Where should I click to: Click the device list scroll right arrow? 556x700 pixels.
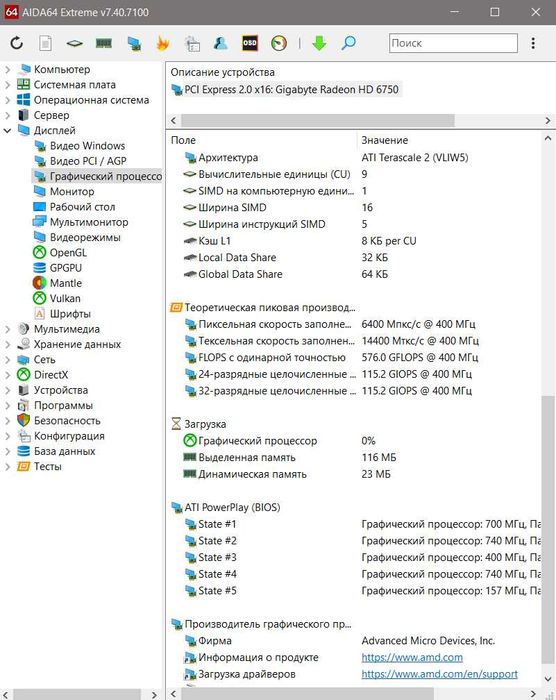pos(548,121)
